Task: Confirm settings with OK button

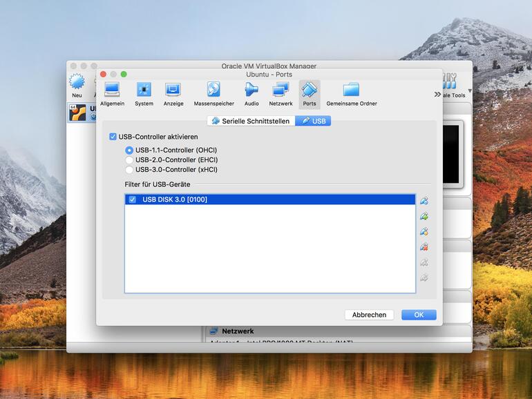Action: (x=419, y=315)
